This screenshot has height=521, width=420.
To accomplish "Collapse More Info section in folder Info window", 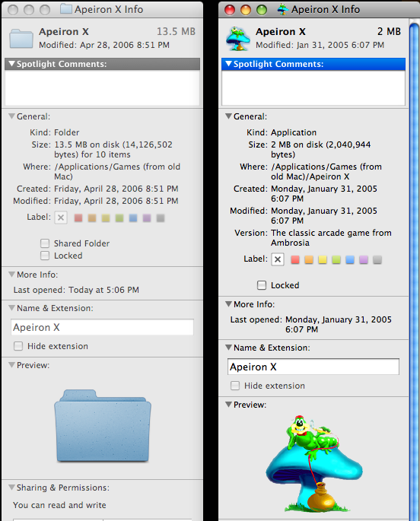I will click(11, 275).
